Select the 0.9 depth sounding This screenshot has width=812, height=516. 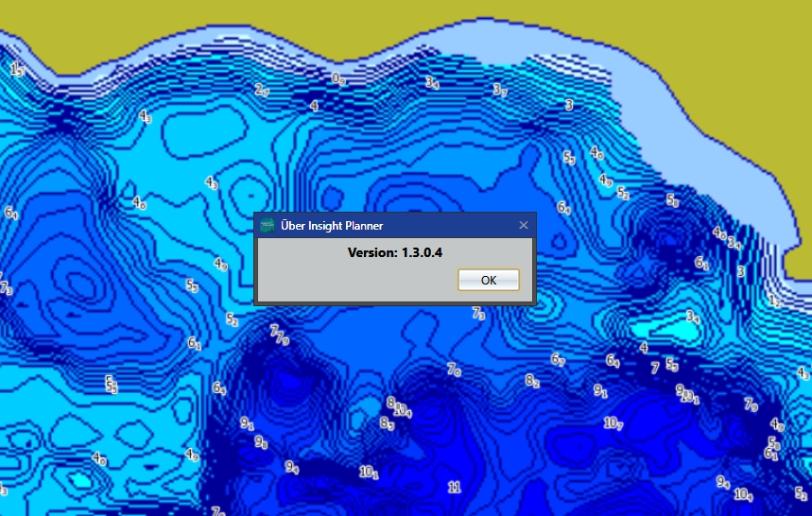338,79
